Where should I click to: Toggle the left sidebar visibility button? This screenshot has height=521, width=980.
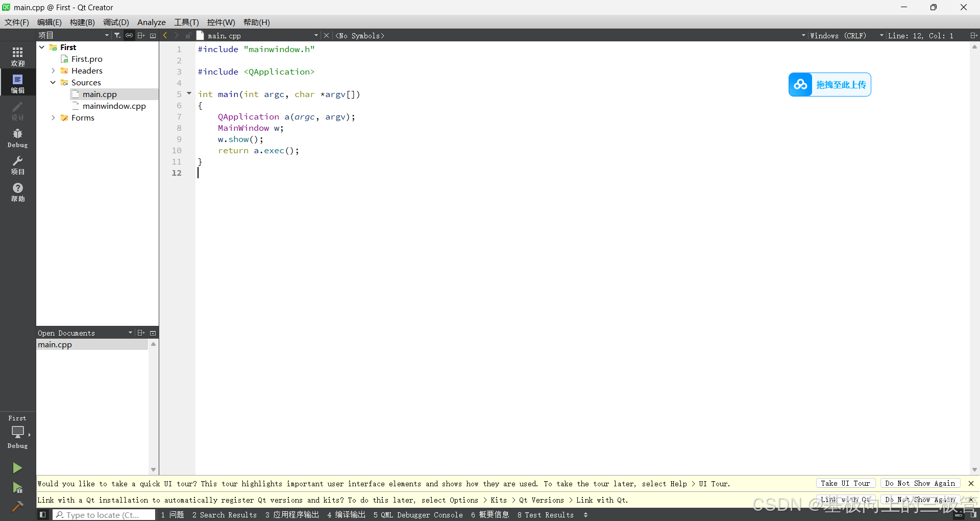tap(43, 514)
